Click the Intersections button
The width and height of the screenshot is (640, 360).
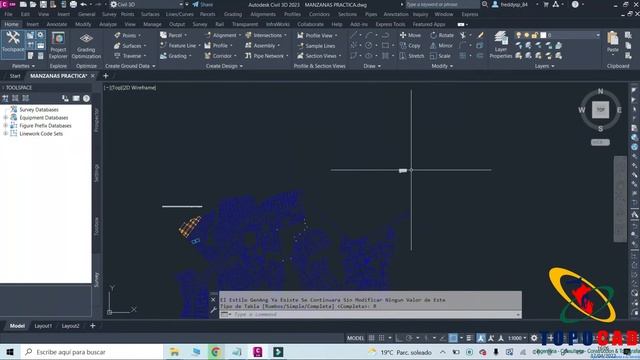pyautogui.click(x=266, y=36)
